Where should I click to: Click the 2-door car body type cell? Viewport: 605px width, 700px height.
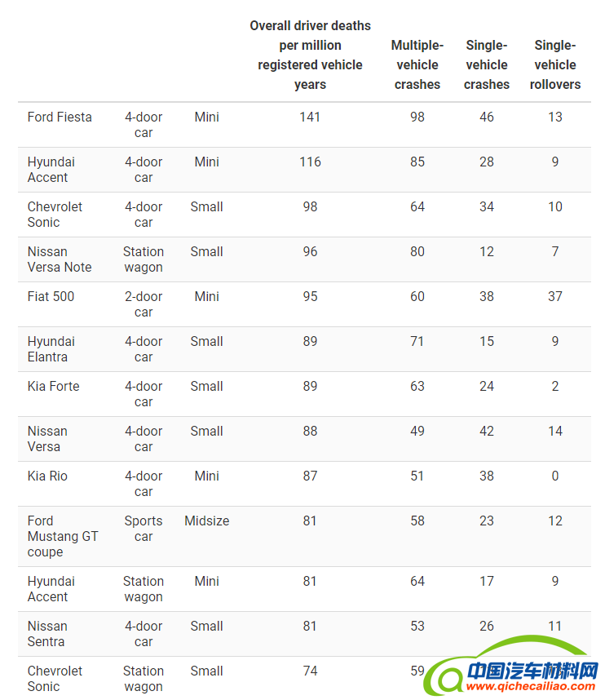pos(144,304)
